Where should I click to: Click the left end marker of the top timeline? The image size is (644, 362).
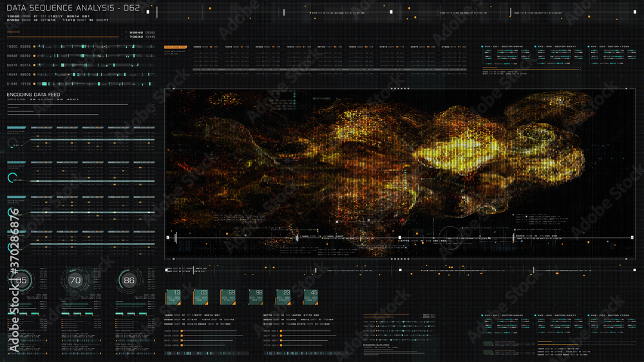point(148,12)
